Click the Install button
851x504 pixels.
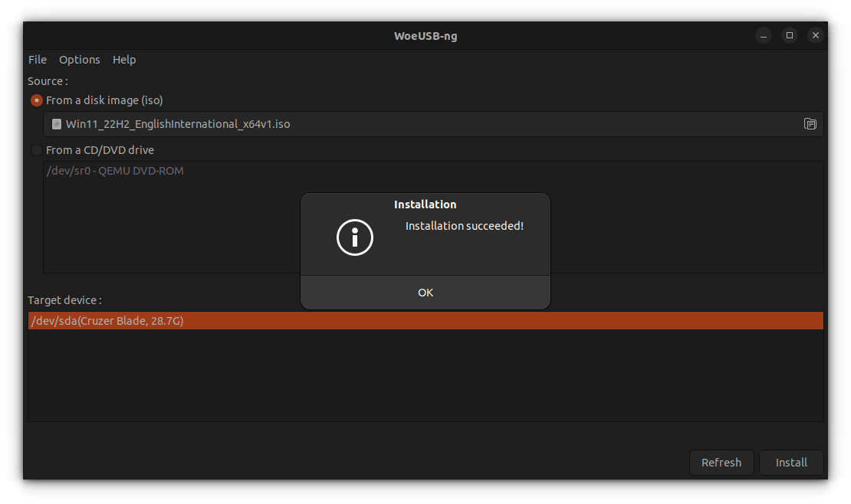[x=791, y=463]
